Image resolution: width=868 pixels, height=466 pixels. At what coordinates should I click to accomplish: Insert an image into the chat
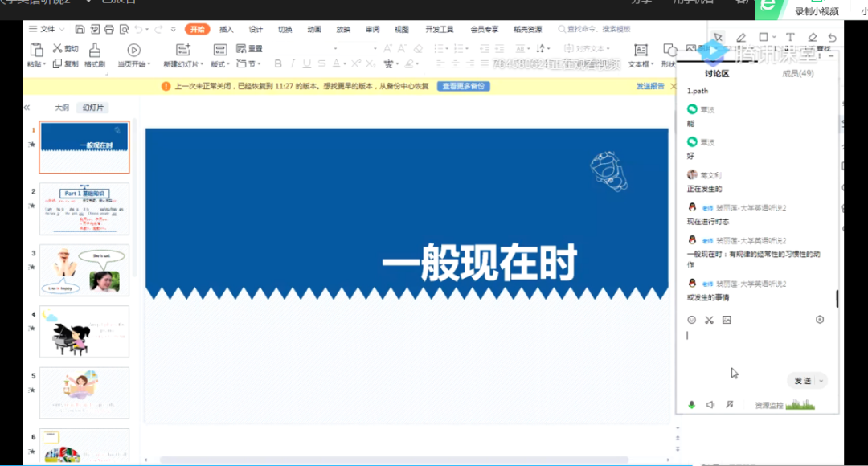(727, 320)
